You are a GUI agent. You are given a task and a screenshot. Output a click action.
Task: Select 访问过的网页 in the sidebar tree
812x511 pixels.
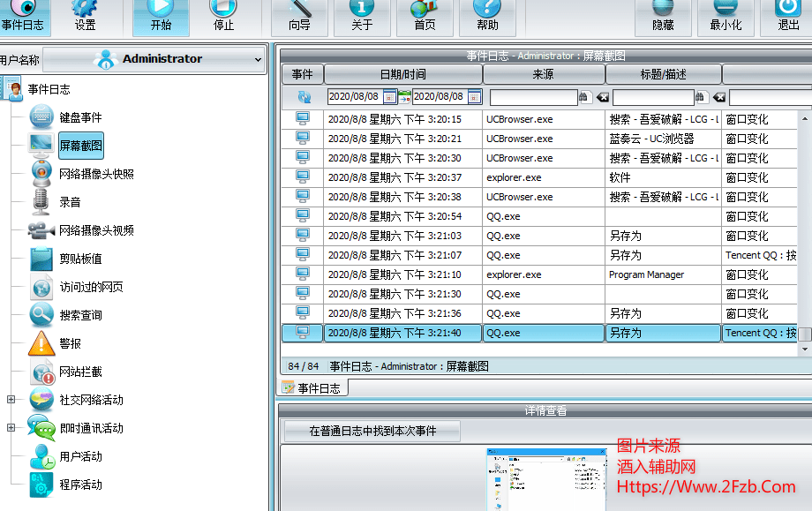(91, 287)
